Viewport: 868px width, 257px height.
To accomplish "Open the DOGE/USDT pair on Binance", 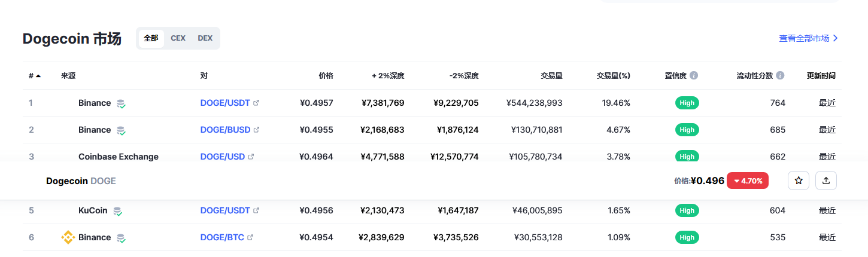I will (x=225, y=103).
